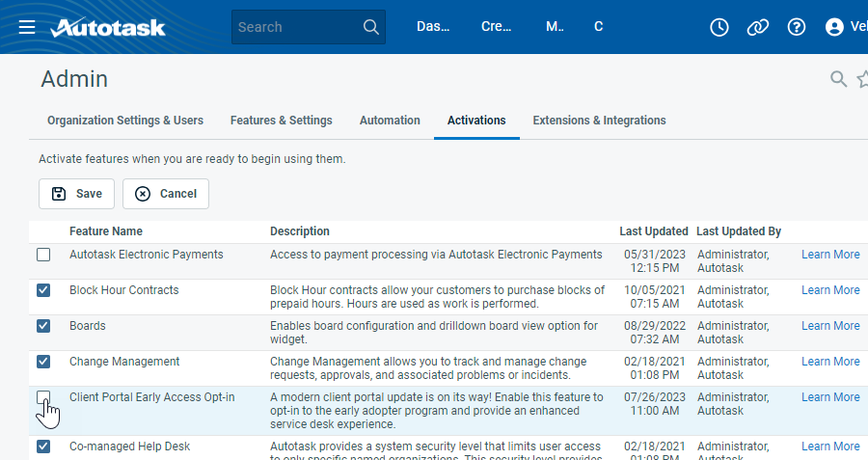Click the Admin page search magnifier icon
Image resolution: width=868 pixels, height=460 pixels.
click(839, 79)
